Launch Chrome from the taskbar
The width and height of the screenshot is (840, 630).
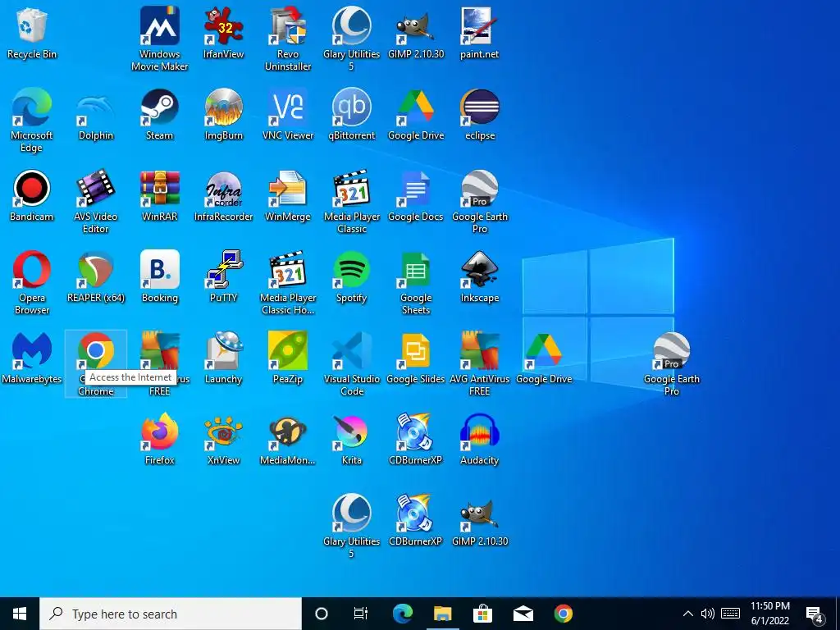click(x=563, y=614)
